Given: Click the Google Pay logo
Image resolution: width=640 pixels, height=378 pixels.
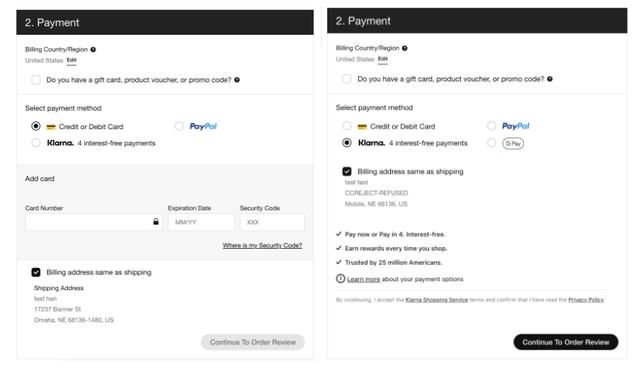Looking at the screenshot, I should point(513,143).
